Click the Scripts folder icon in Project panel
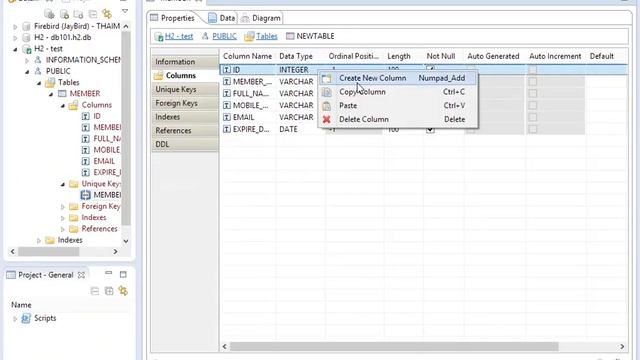This screenshot has height=360, width=640. point(26,318)
